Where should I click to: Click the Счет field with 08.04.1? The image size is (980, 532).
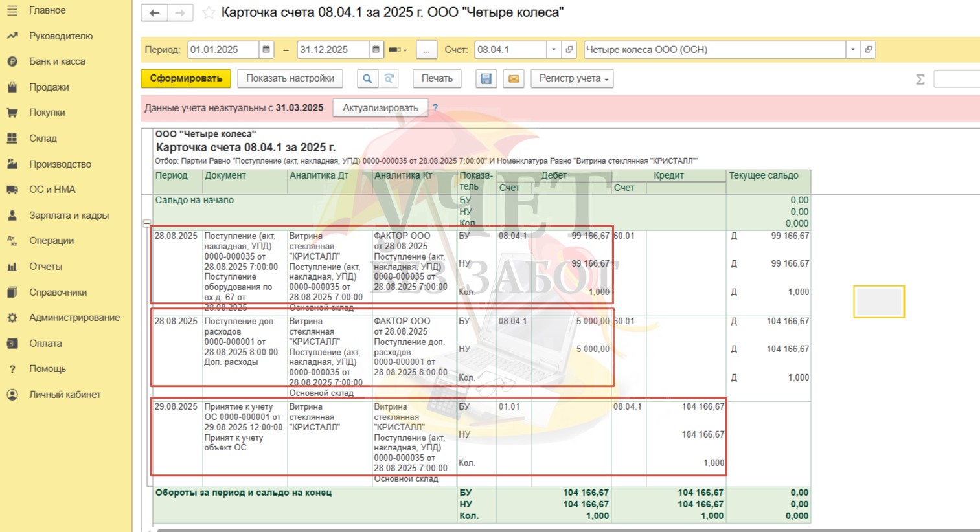coord(510,50)
